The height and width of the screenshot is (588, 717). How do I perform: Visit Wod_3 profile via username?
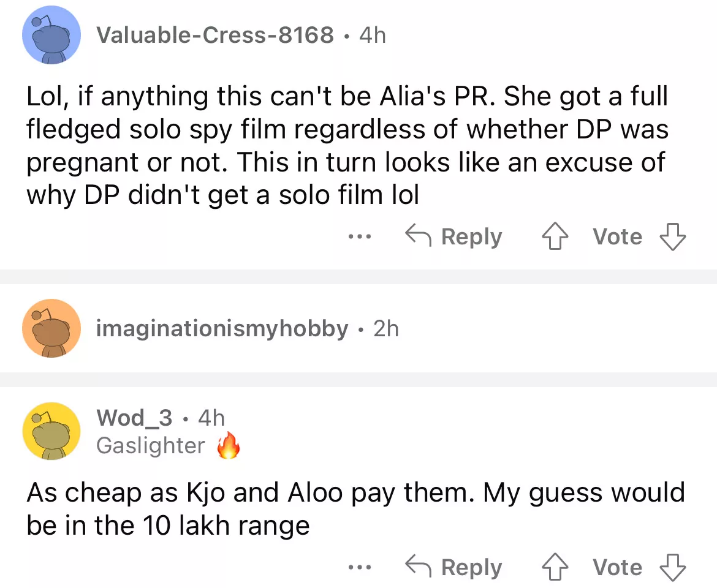[x=134, y=418]
